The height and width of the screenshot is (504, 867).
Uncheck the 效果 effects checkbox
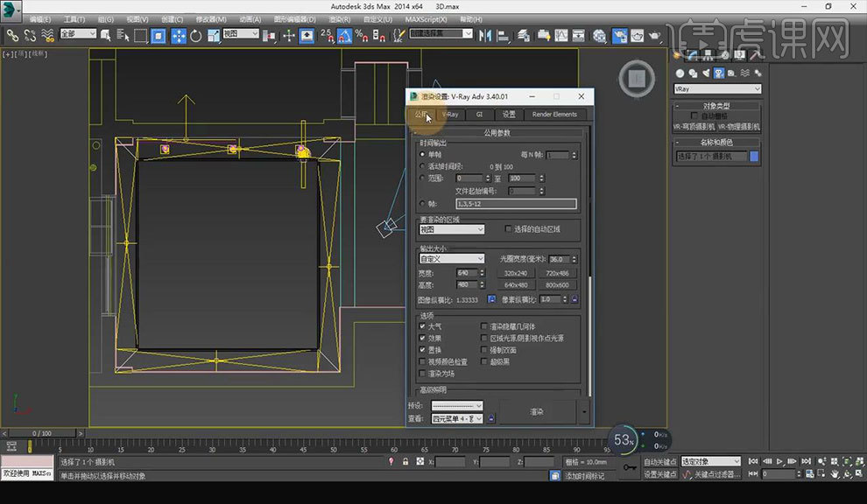(x=422, y=339)
